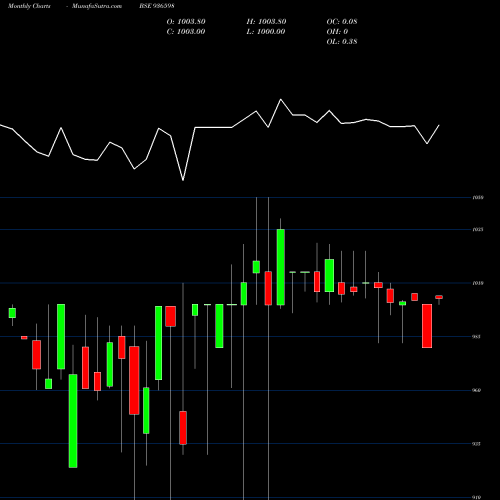Click the "MunafaSutra.com" text

coord(97,6)
